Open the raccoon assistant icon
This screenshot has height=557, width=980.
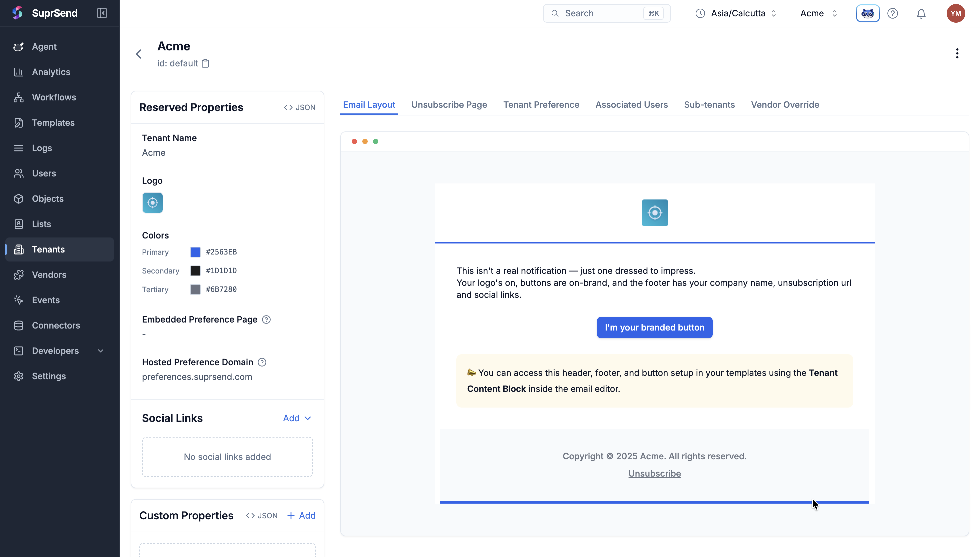(x=868, y=13)
